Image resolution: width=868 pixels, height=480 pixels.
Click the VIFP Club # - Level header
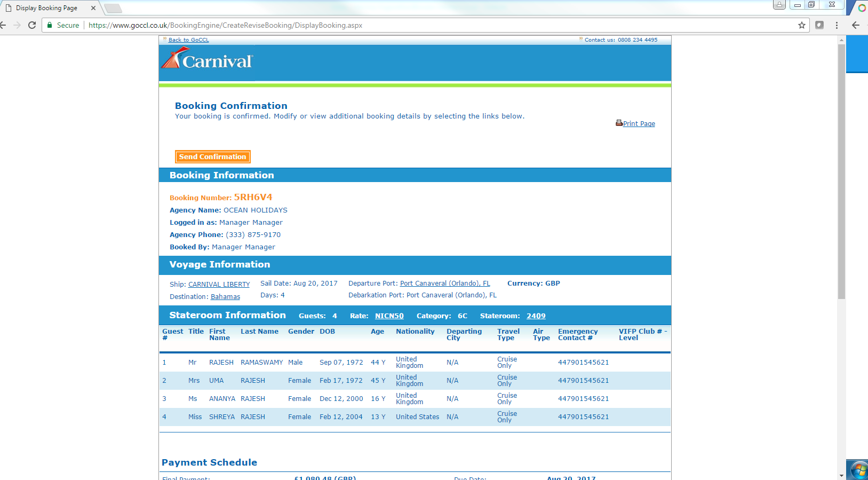643,335
